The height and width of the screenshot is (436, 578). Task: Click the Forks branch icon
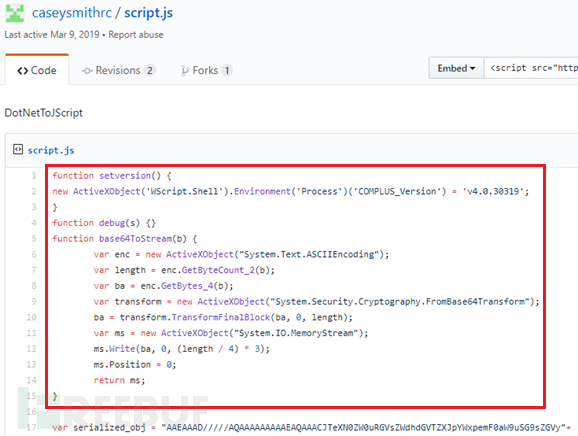tap(185, 70)
